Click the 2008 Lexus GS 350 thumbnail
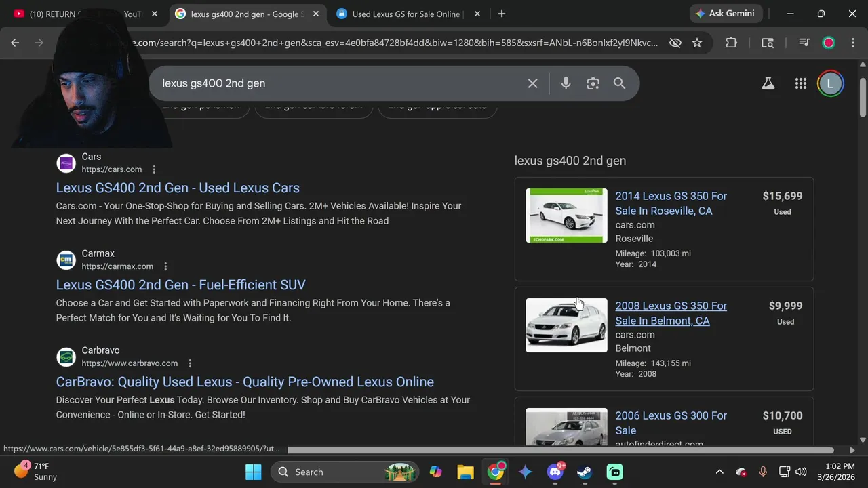The width and height of the screenshot is (868, 488). [566, 325]
